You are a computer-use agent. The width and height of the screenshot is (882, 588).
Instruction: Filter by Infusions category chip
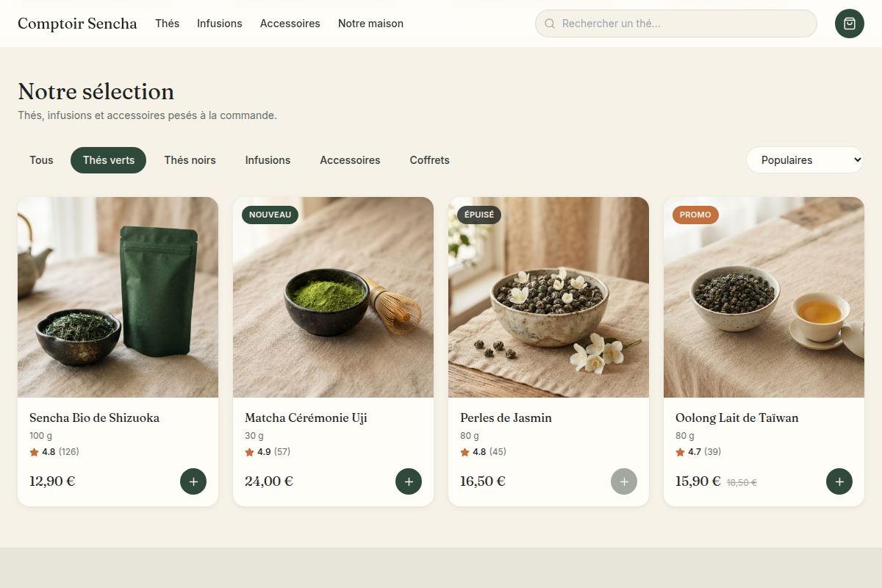click(268, 160)
